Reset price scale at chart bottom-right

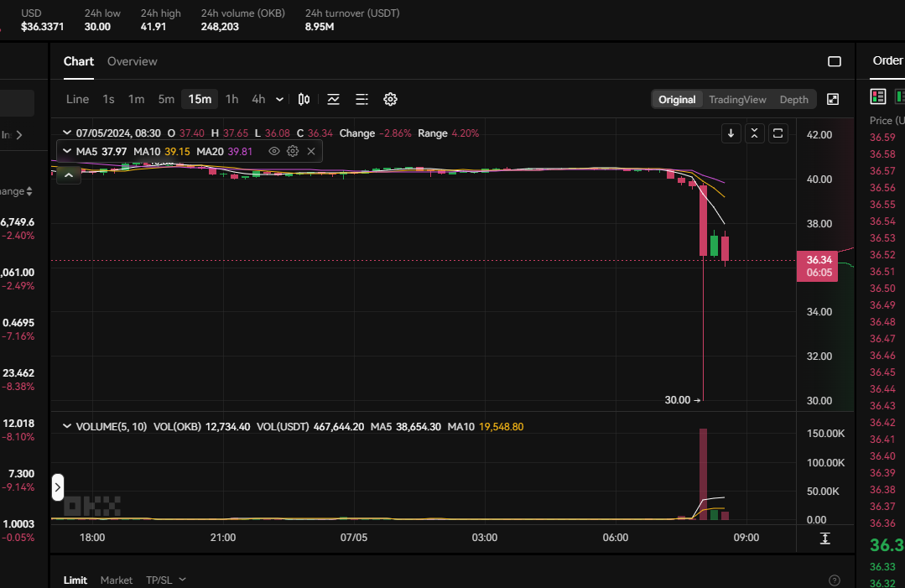click(x=824, y=539)
